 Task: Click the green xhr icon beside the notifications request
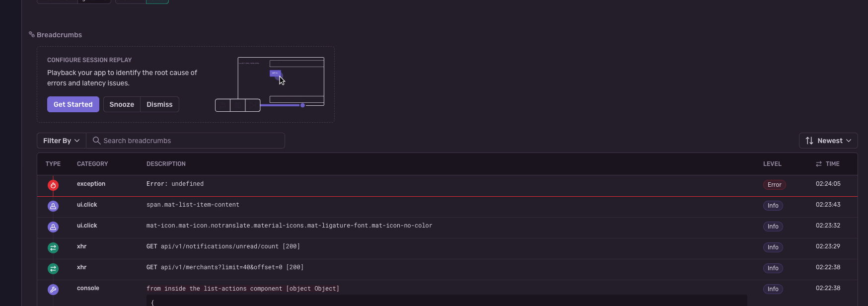point(53,247)
